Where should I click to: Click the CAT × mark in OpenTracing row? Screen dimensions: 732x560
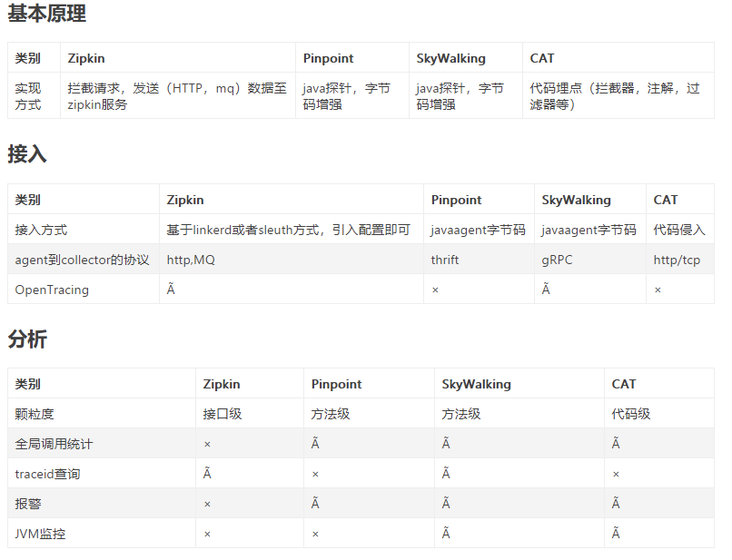click(658, 290)
